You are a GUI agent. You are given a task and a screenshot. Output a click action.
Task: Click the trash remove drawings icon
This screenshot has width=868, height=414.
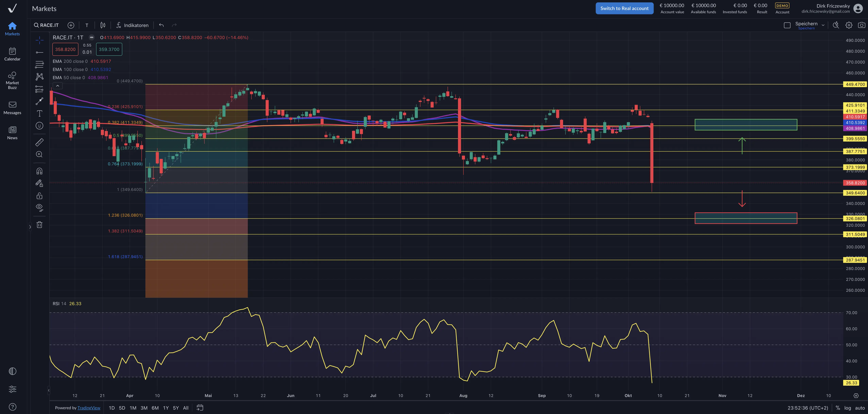[39, 225]
